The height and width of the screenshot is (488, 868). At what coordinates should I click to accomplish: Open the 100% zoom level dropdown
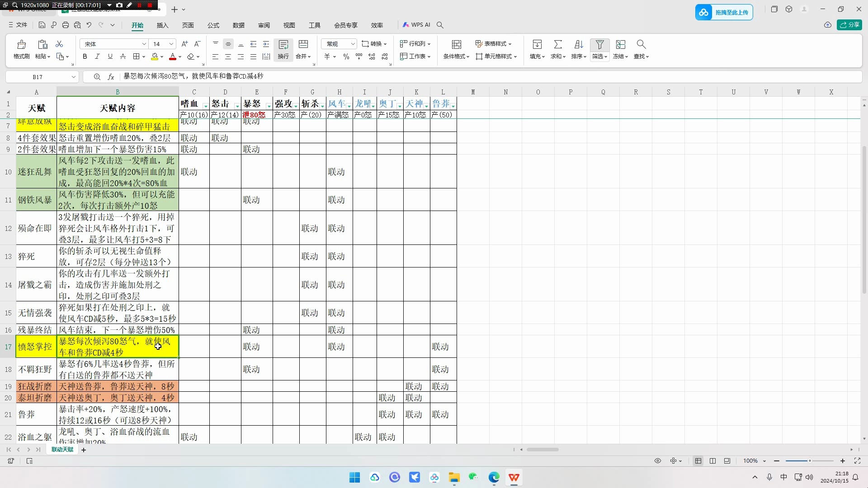coord(764,461)
